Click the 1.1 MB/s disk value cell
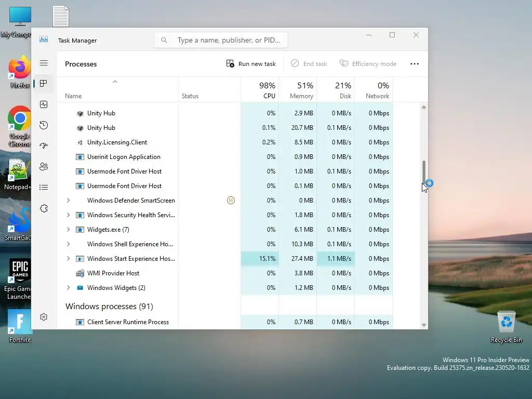Screen dimensions: 532x399 point(336,259)
